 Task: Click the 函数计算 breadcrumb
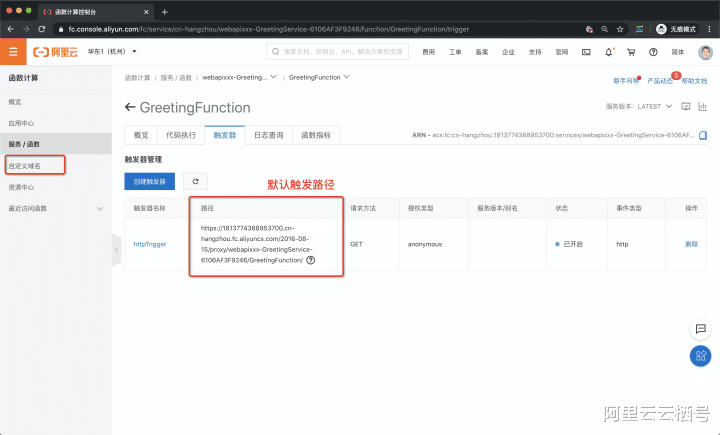[x=137, y=78]
